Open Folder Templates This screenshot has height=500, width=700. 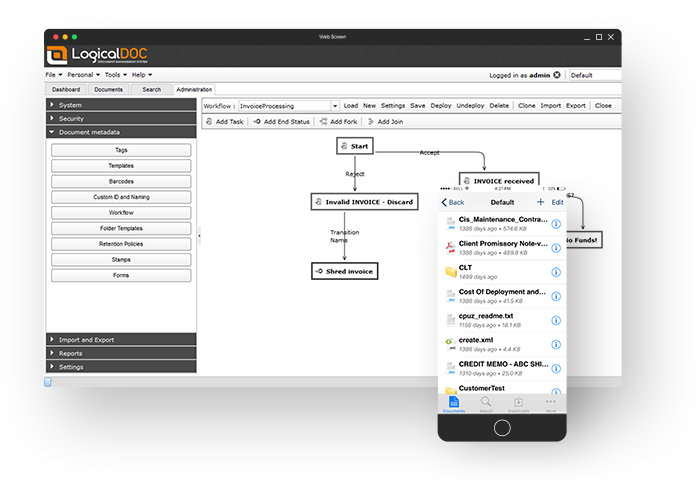pos(121,228)
